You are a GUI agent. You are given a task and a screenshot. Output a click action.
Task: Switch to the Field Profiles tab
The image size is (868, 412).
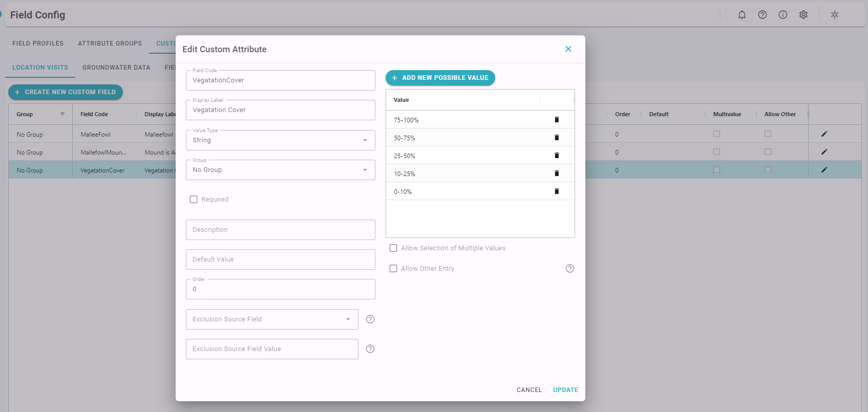click(x=38, y=44)
